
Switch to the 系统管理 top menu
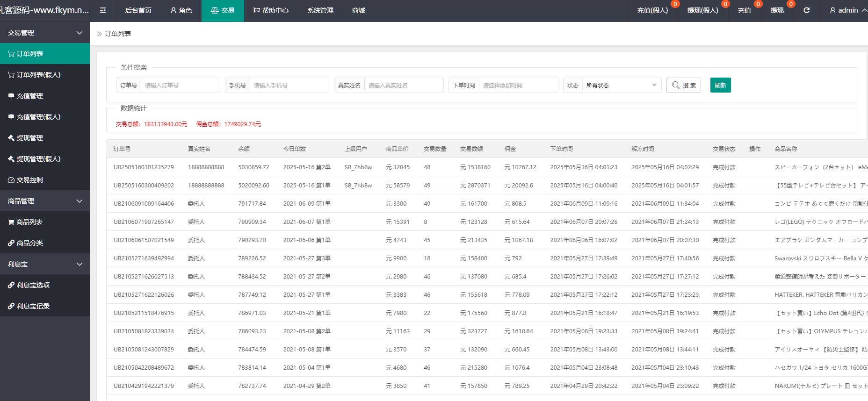320,10
